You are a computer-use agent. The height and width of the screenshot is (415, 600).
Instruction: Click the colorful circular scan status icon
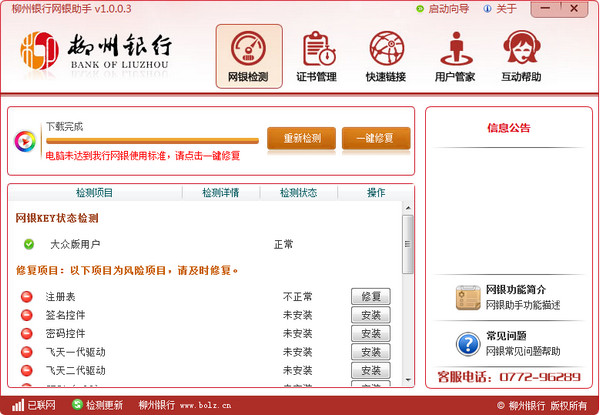point(25,141)
